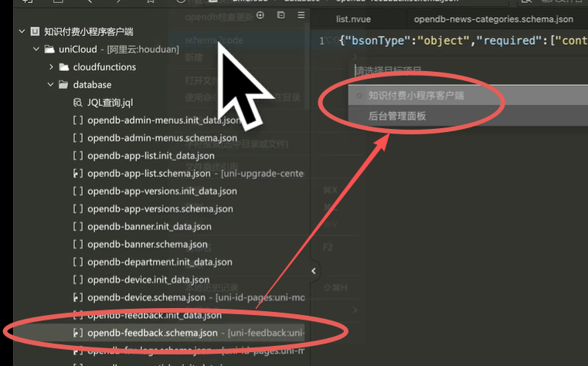This screenshot has height=366, width=588.
Task: Open the project panel hamburger menu
Action: [301, 15]
